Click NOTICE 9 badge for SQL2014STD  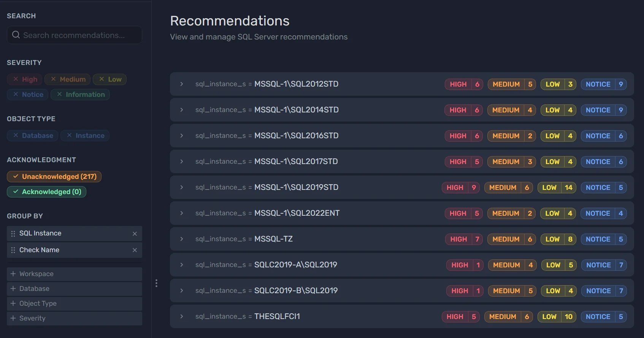[604, 110]
